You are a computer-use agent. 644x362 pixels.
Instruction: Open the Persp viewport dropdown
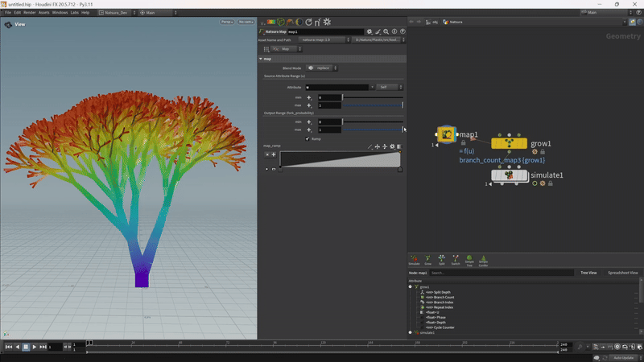click(x=227, y=22)
